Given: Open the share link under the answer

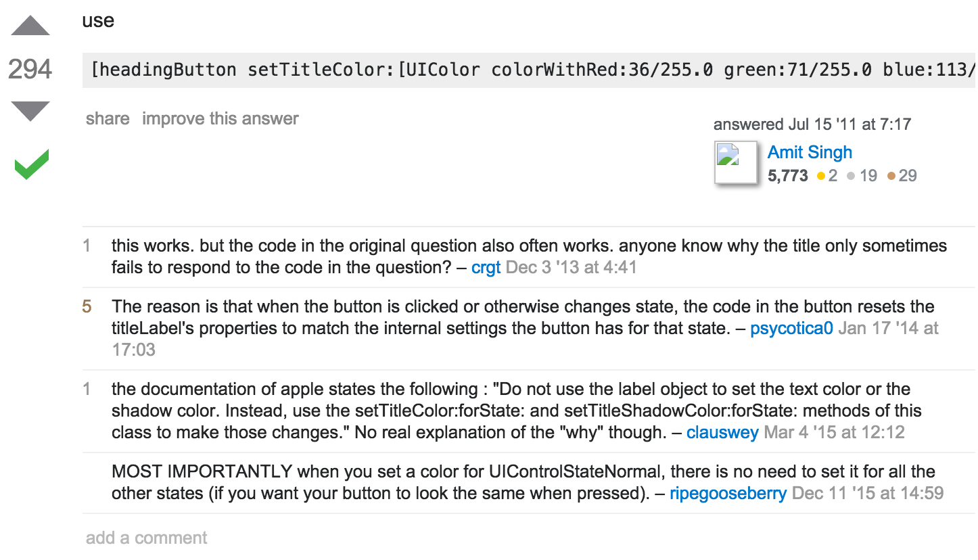Looking at the screenshot, I should (108, 119).
